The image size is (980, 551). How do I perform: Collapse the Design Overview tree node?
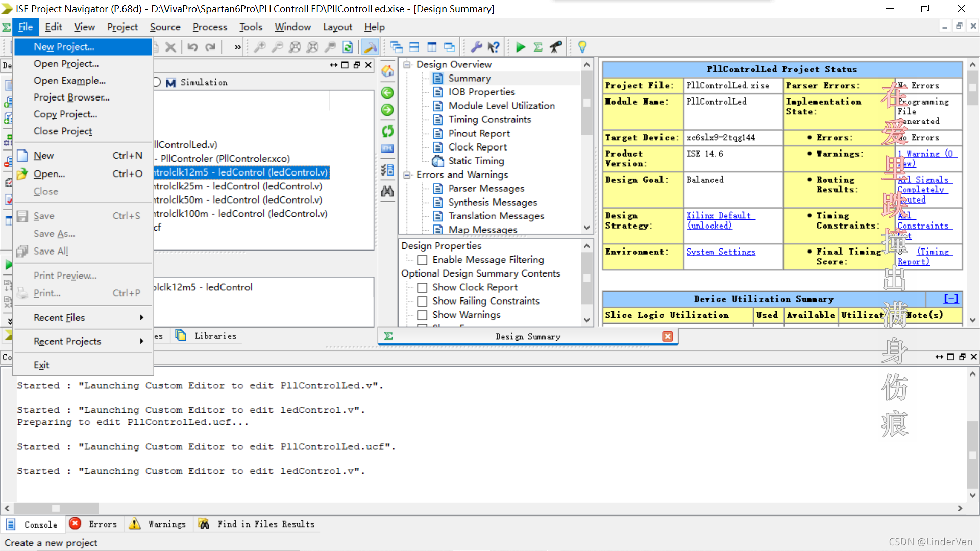(x=407, y=65)
